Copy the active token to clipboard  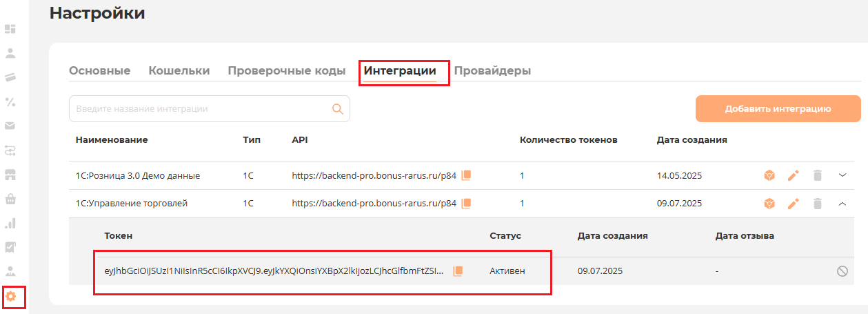458,271
